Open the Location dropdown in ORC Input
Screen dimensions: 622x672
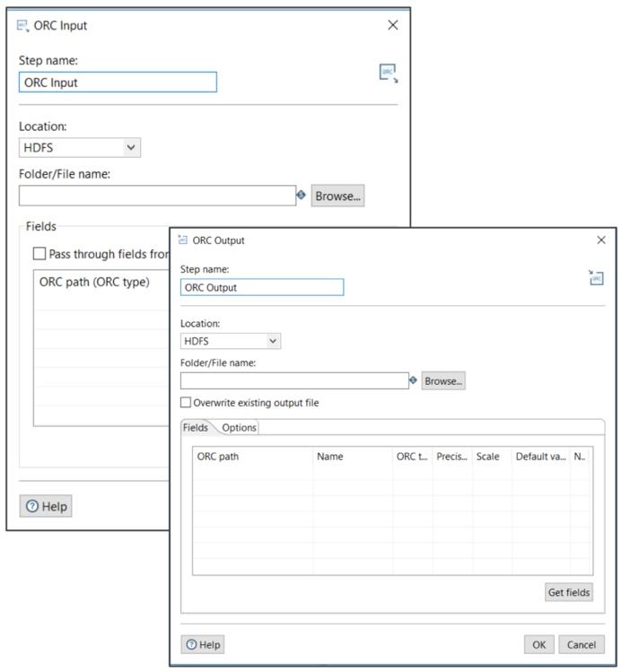[x=80, y=147]
